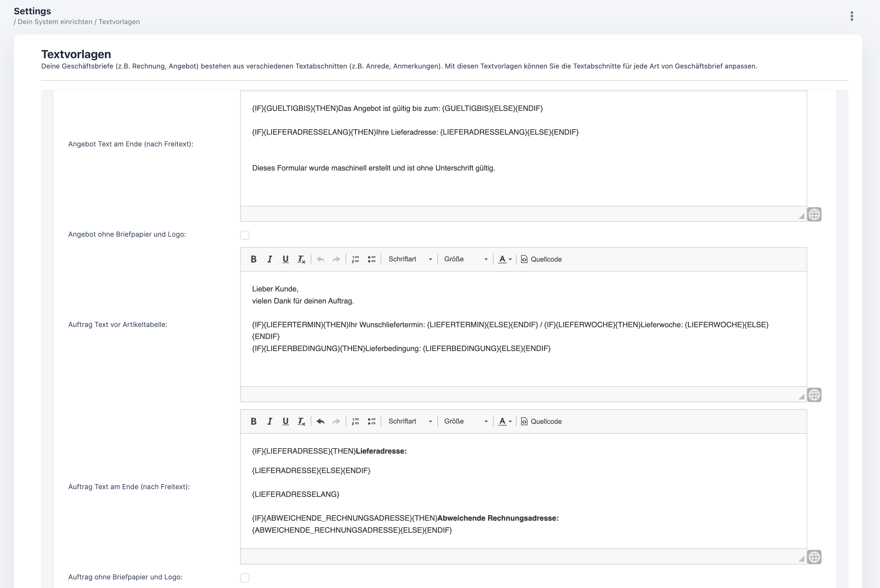Screen dimensions: 880x588
Task: Check Auftrag ohne Briefpapier und Logo box
Action: 245,578
